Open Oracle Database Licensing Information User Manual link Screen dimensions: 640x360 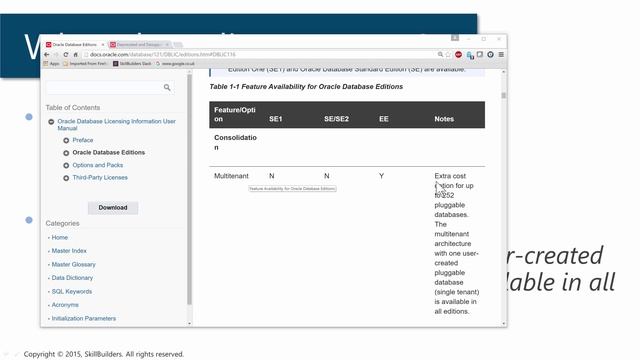coord(116,124)
